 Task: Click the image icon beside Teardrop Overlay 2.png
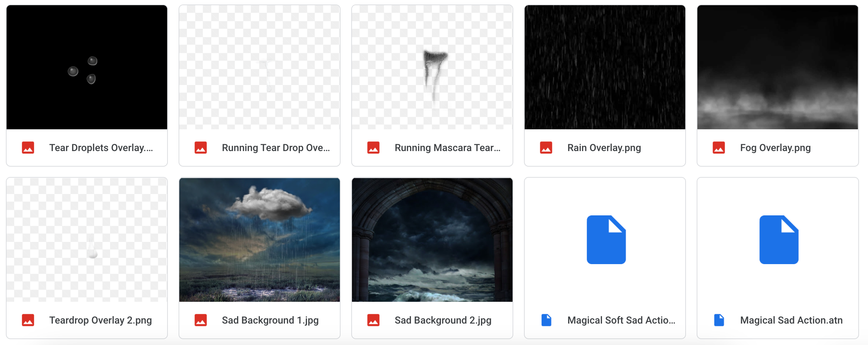(28, 320)
